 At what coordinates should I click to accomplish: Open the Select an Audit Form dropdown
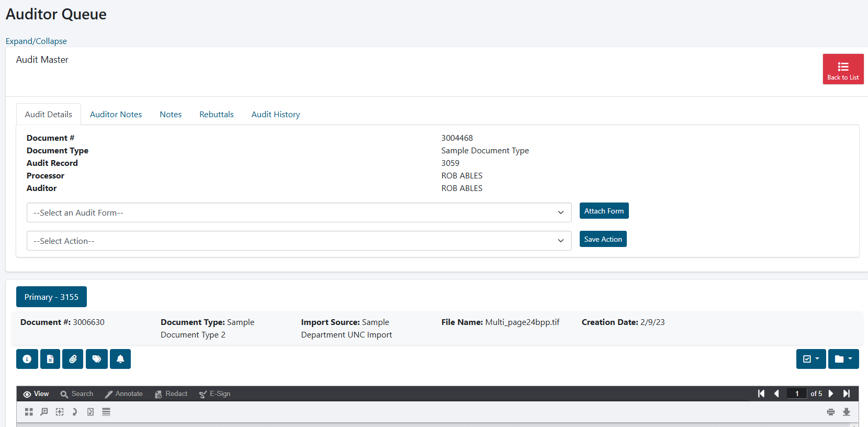299,212
